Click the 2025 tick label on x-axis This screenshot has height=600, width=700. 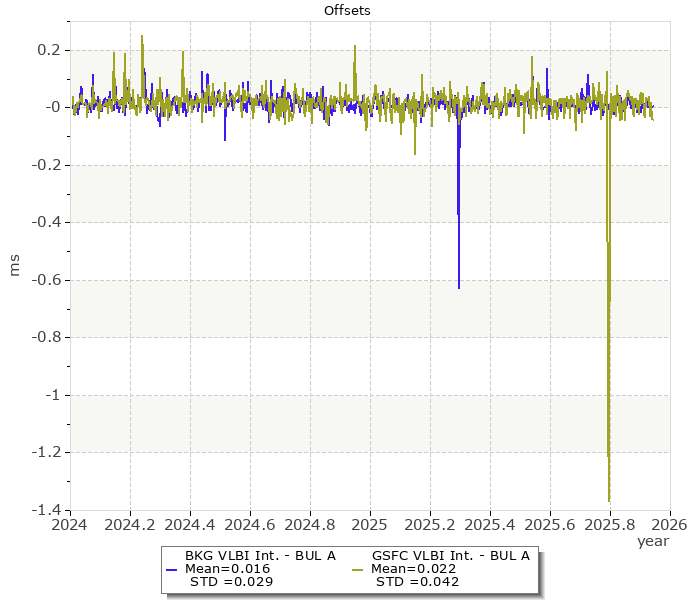pyautogui.click(x=370, y=523)
